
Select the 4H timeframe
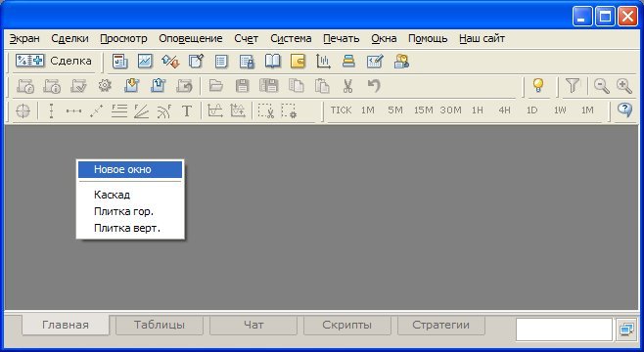click(504, 110)
